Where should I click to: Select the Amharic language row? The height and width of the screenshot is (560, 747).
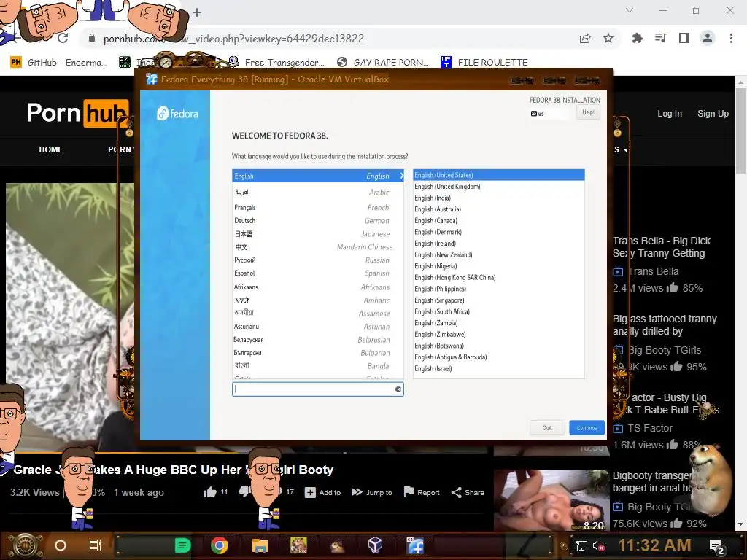click(318, 300)
